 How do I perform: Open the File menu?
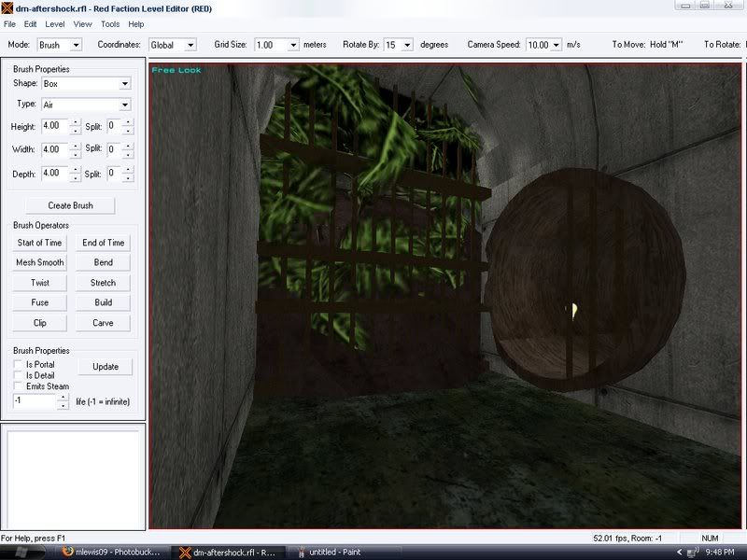pyautogui.click(x=9, y=24)
